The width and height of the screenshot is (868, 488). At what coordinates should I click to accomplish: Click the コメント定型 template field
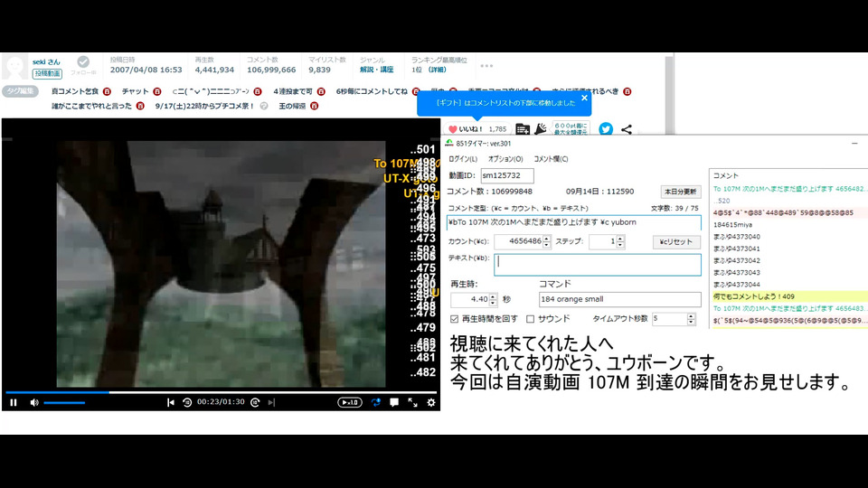point(573,222)
